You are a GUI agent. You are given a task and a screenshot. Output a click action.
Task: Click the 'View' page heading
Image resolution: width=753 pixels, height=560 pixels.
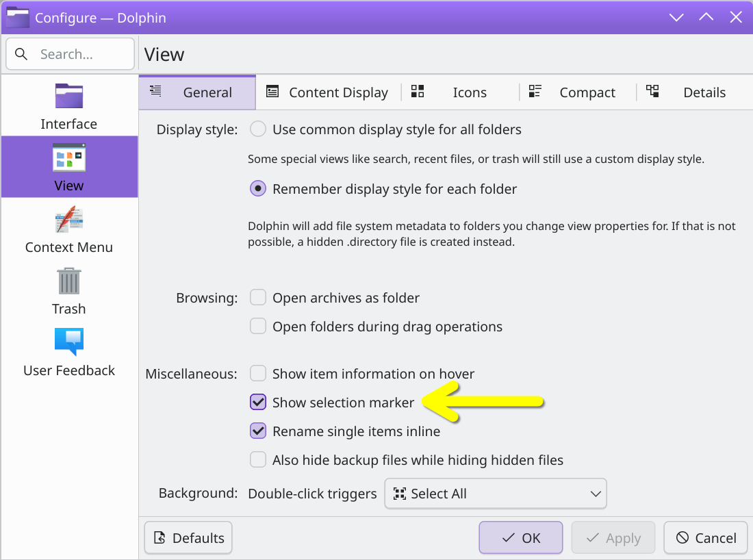coord(164,54)
